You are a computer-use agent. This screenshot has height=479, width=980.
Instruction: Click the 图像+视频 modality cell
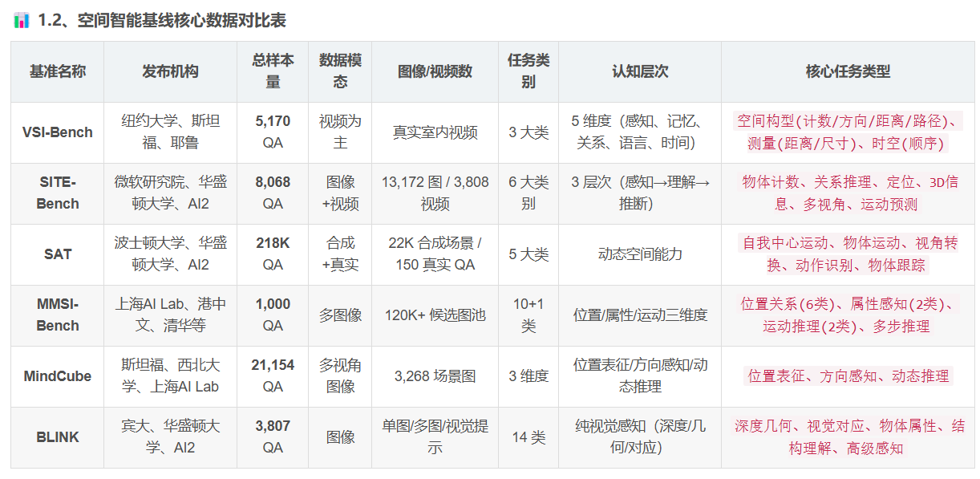[x=340, y=193]
